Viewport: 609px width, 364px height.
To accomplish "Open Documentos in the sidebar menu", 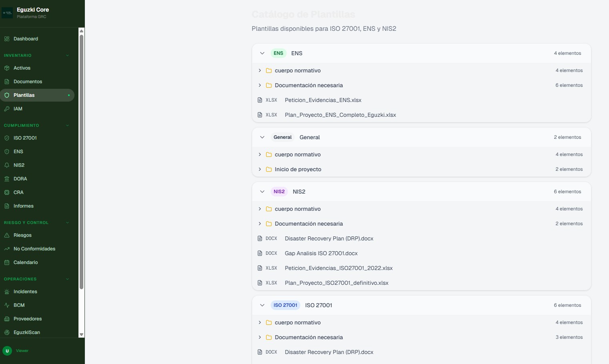I will tap(28, 82).
